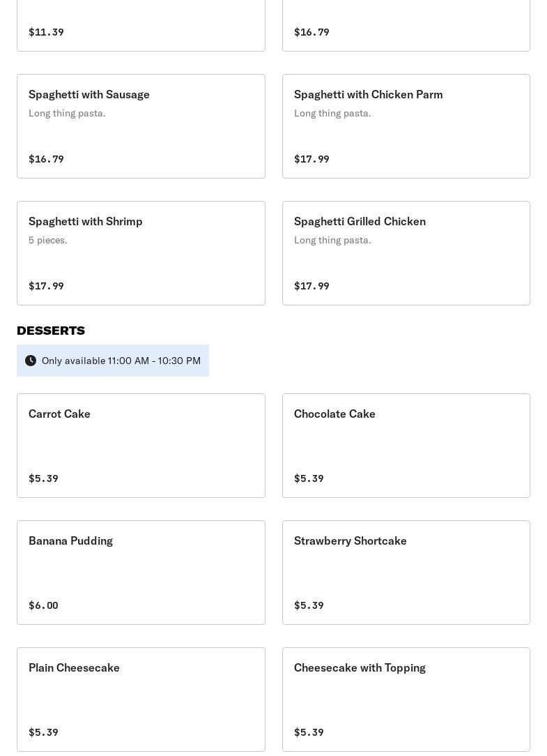
Task: Choose the Spaghetti Grilled Chicken item
Action: coord(406,253)
